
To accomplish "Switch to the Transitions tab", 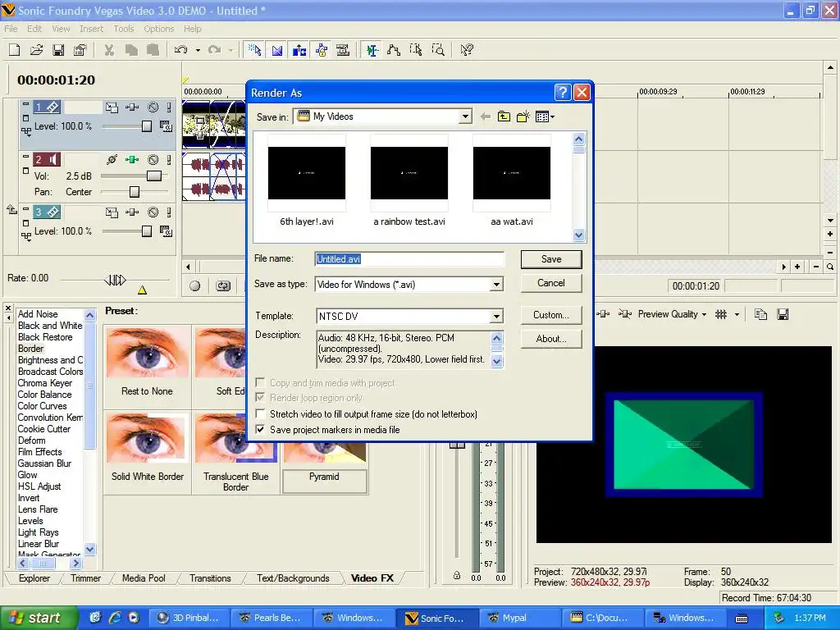I will tap(210, 578).
